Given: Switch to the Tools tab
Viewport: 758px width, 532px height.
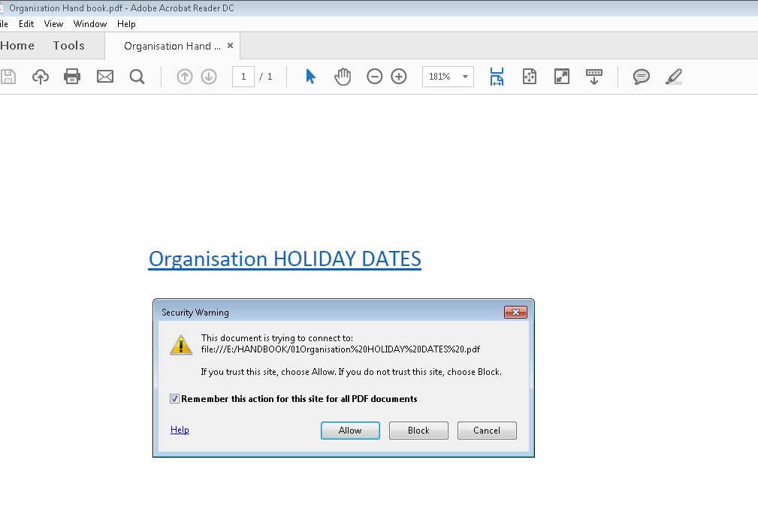Looking at the screenshot, I should (x=68, y=45).
